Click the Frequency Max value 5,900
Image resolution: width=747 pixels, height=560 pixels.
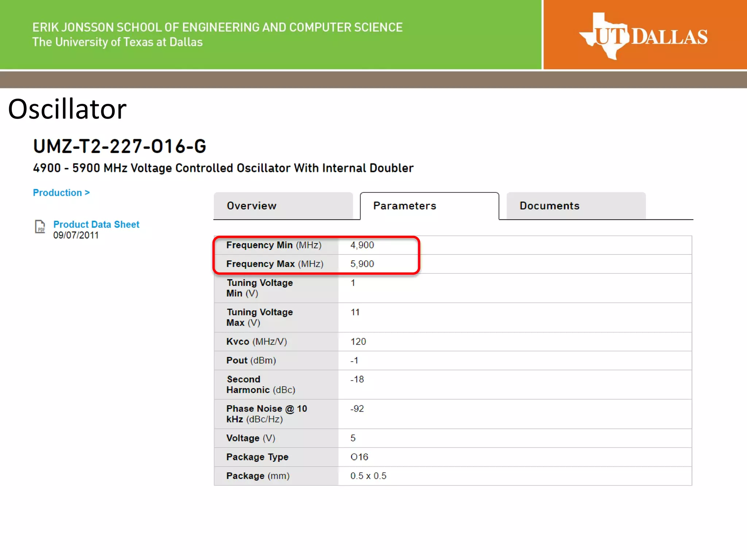click(x=362, y=264)
